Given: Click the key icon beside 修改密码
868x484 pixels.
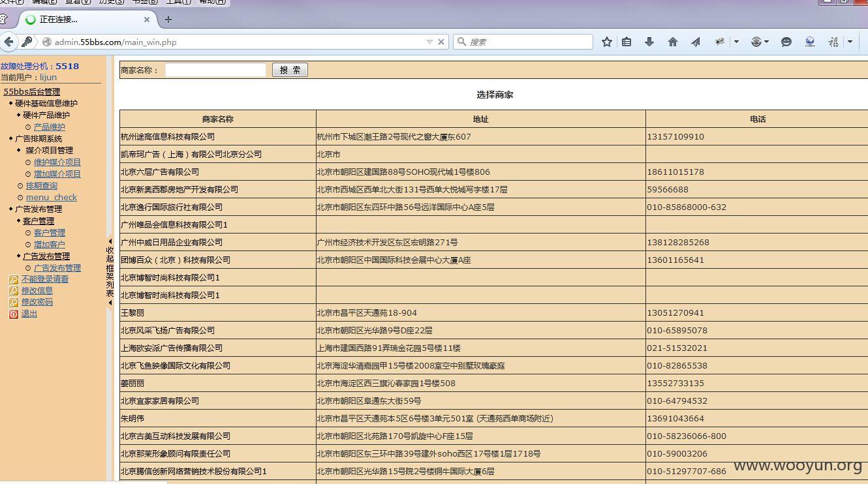Looking at the screenshot, I should coord(13,303).
